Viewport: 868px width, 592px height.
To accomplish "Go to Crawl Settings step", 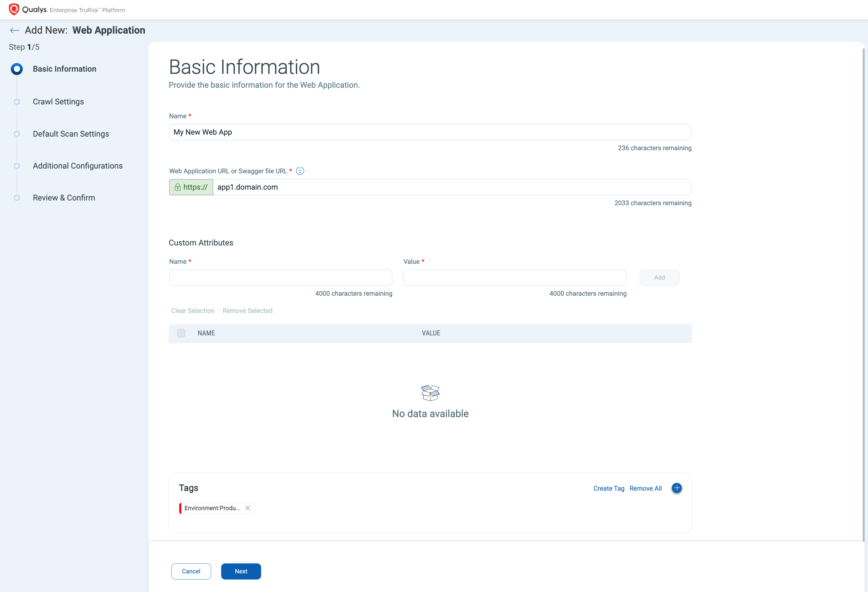I will 58,102.
